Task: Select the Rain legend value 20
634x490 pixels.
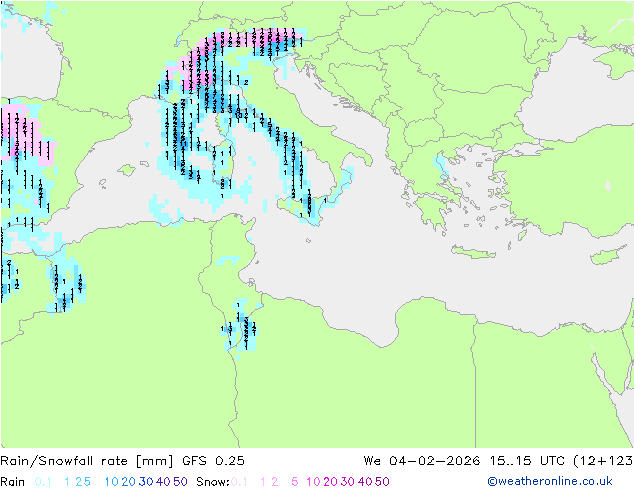Action: coord(129,482)
